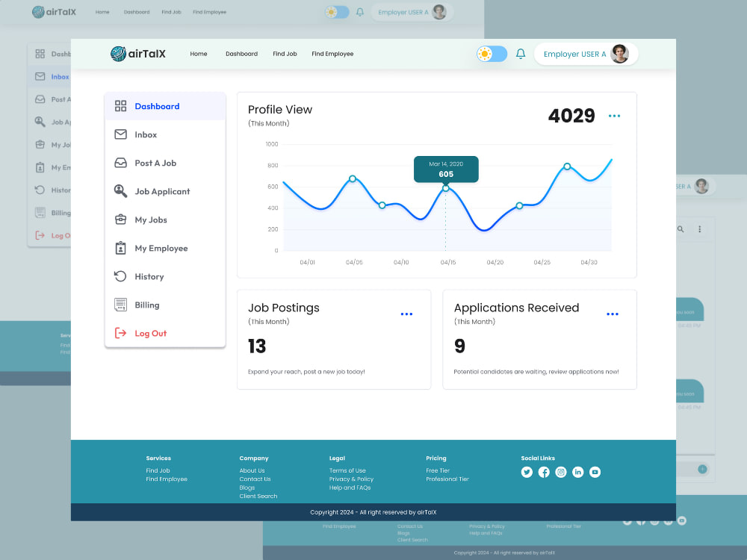Open the Privacy & Policy footer link

(351, 479)
